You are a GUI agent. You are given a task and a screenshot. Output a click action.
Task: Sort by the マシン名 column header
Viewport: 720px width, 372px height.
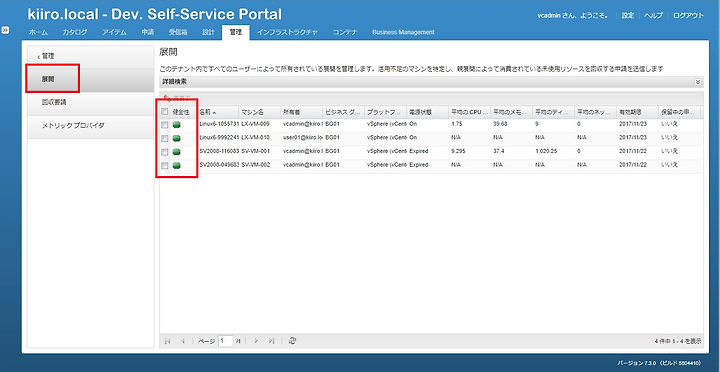(259, 112)
